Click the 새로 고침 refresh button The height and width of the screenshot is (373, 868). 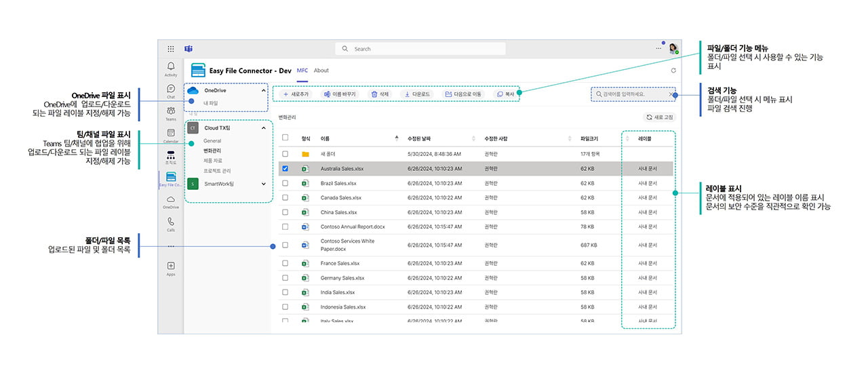(660, 117)
